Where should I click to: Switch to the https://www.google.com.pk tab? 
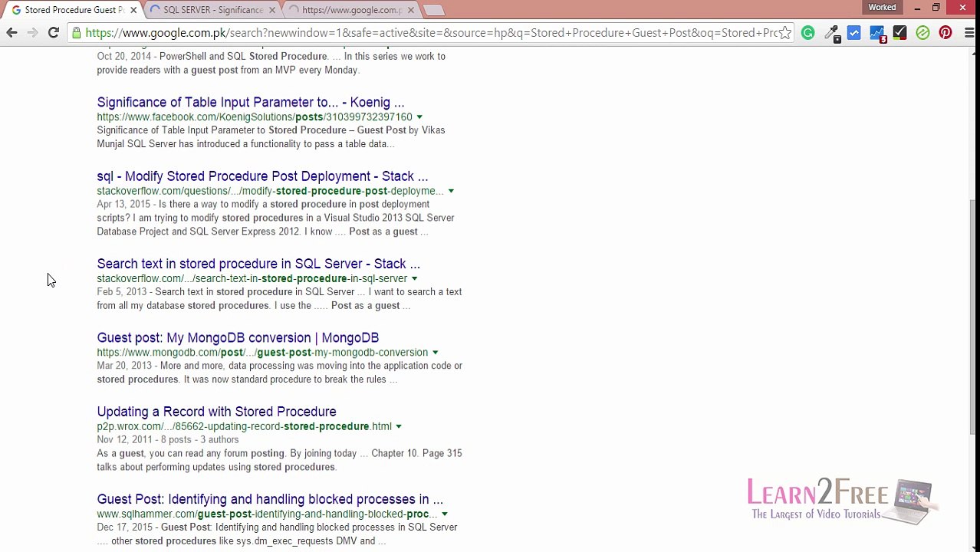pyautogui.click(x=351, y=10)
